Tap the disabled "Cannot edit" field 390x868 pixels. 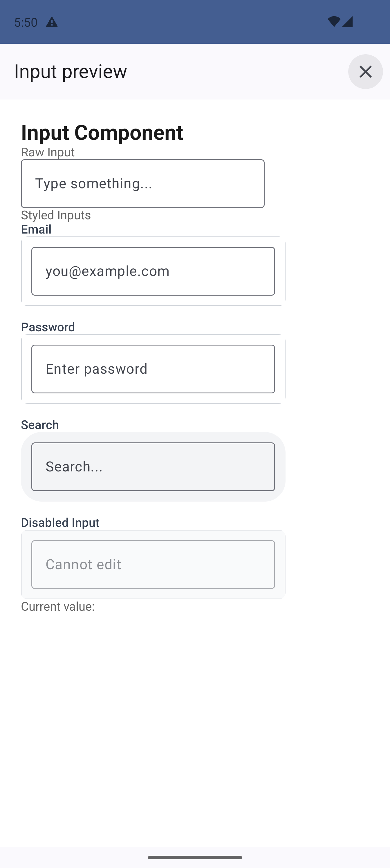tap(153, 564)
